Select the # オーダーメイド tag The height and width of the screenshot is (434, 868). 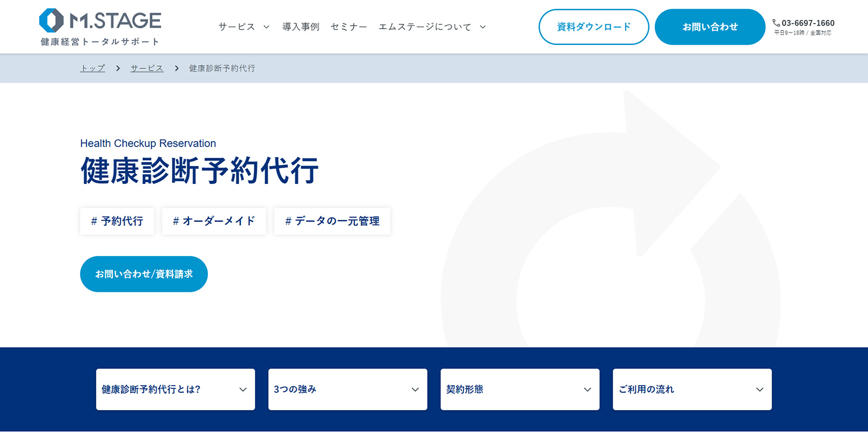click(x=214, y=221)
